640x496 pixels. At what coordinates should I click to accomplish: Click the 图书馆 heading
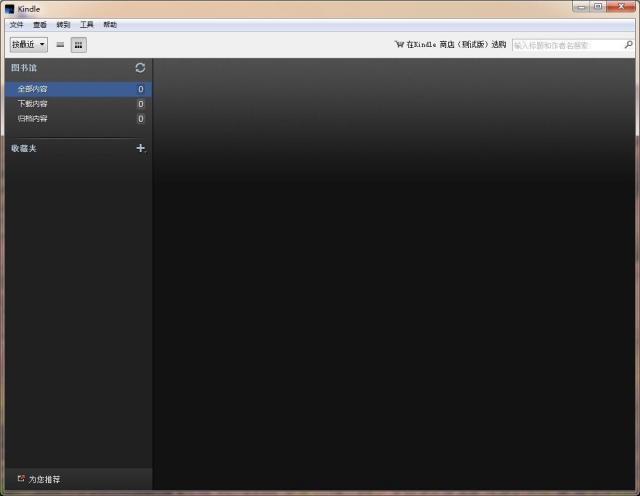[x=24, y=68]
